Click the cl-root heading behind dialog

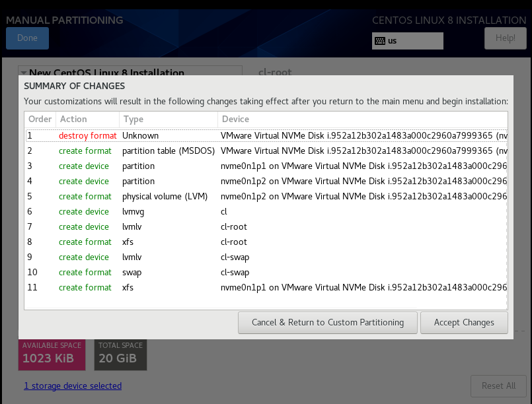275,72
